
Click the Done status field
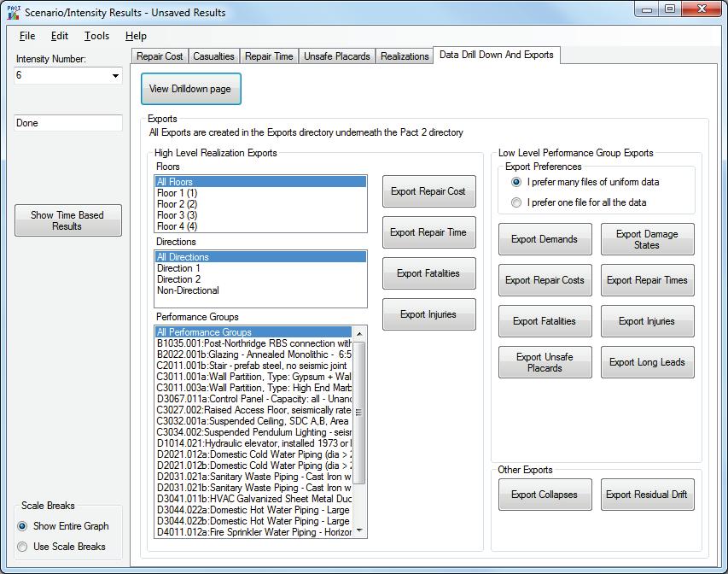click(x=68, y=123)
